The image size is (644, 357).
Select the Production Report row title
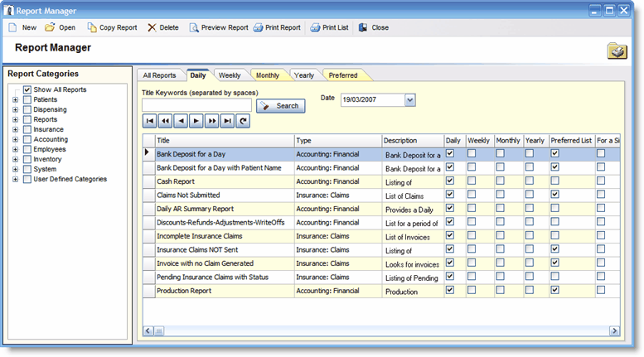[x=184, y=291]
